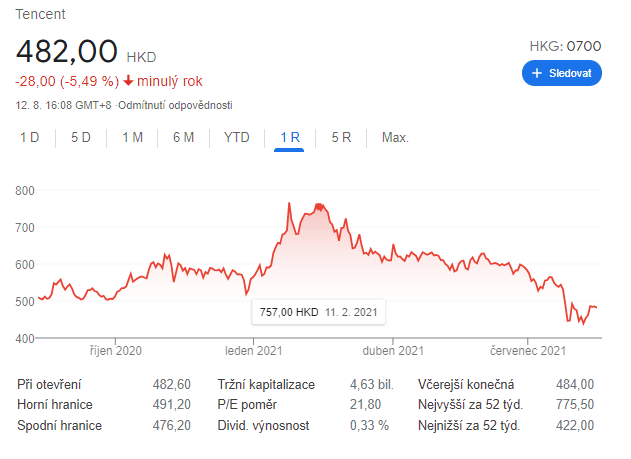Switch chart to YTD range

pyautogui.click(x=237, y=137)
